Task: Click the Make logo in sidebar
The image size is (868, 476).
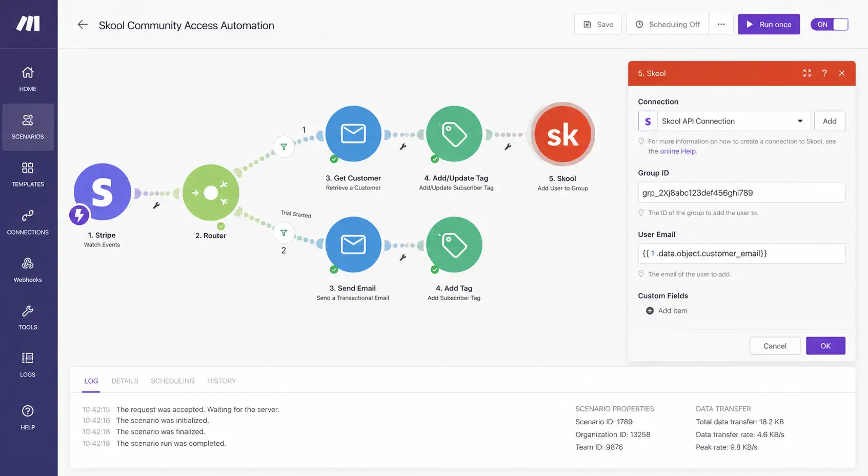Action: pos(28,24)
